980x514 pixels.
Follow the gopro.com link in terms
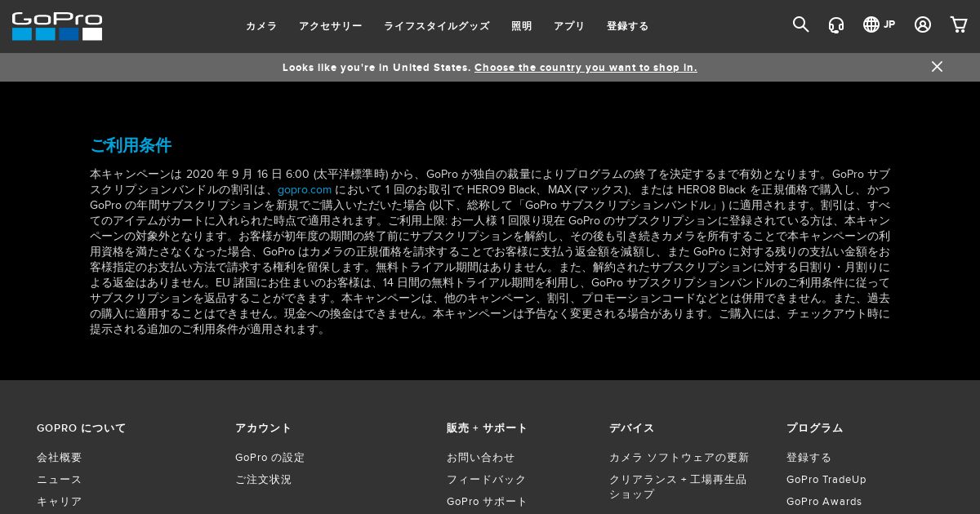point(305,189)
